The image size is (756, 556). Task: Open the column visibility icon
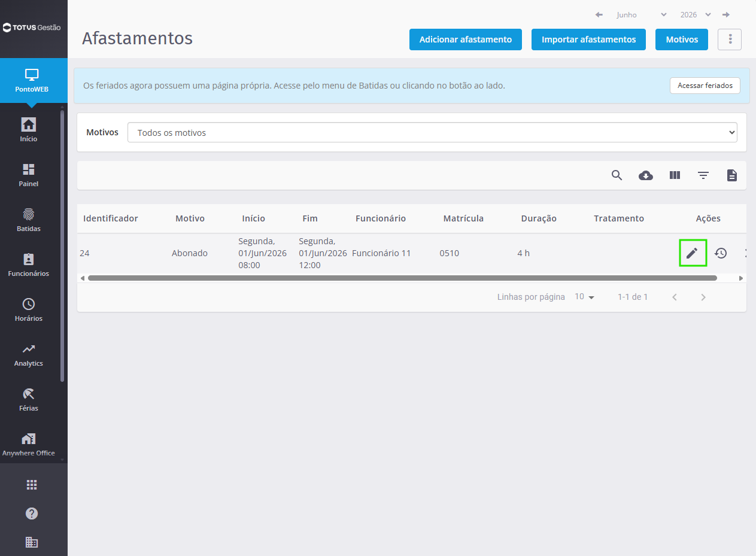tap(675, 175)
